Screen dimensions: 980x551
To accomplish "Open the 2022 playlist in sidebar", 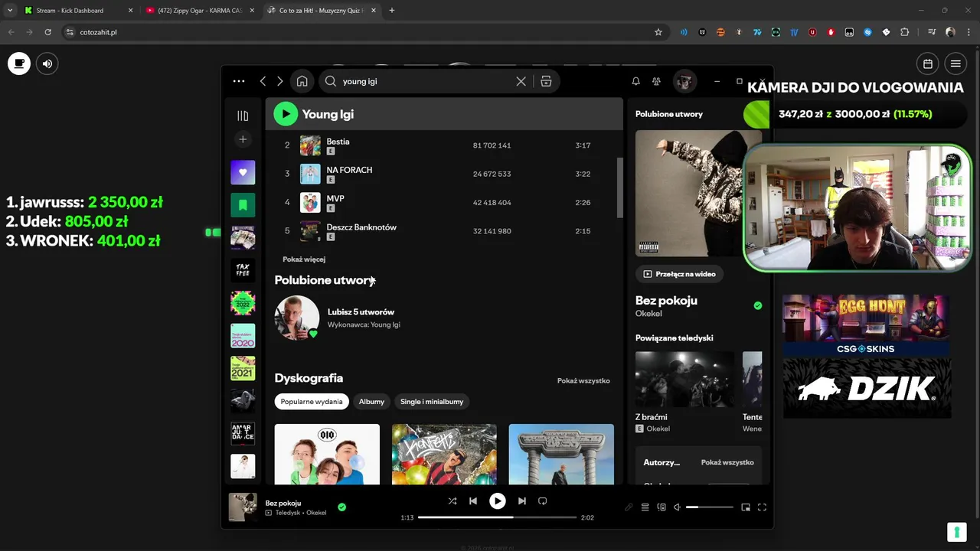I will pyautogui.click(x=243, y=303).
